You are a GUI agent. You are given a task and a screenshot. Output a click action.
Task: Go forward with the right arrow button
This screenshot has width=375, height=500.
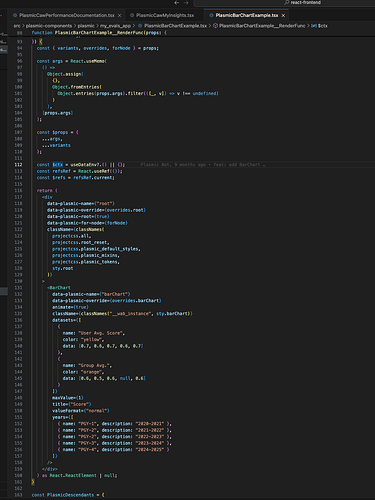point(186,3)
